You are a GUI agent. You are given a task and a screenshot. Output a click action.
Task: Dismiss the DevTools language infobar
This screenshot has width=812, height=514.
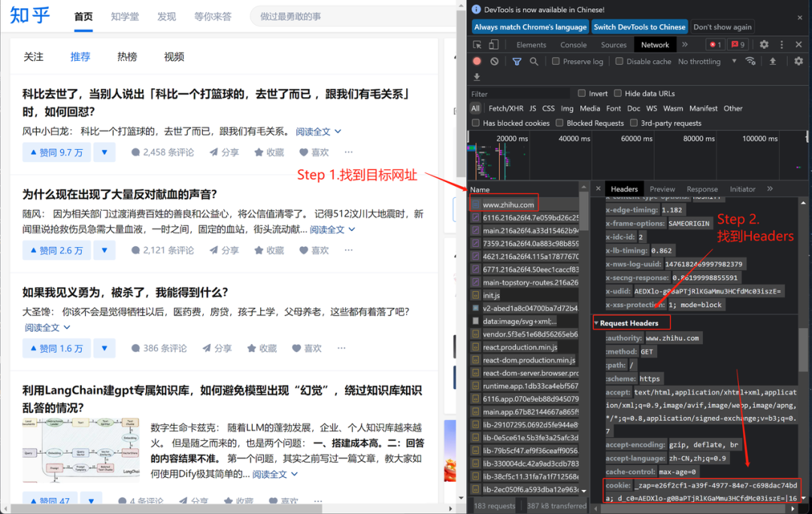click(799, 17)
